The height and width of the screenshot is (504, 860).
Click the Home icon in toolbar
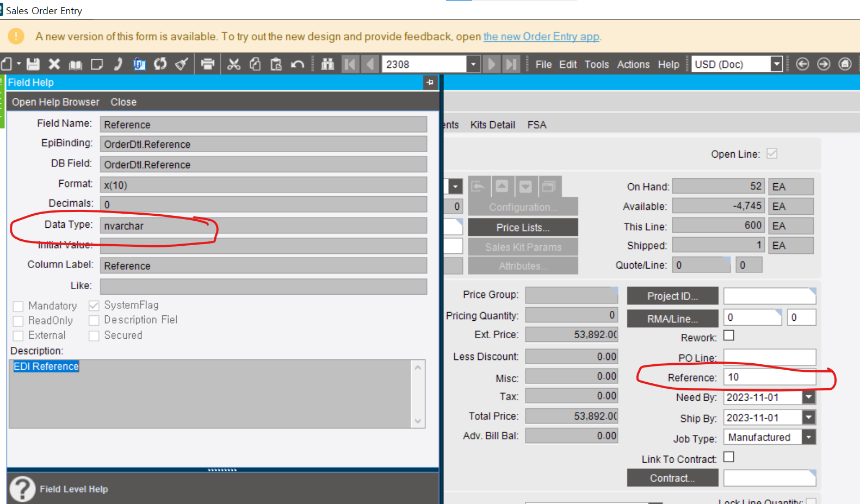click(845, 64)
